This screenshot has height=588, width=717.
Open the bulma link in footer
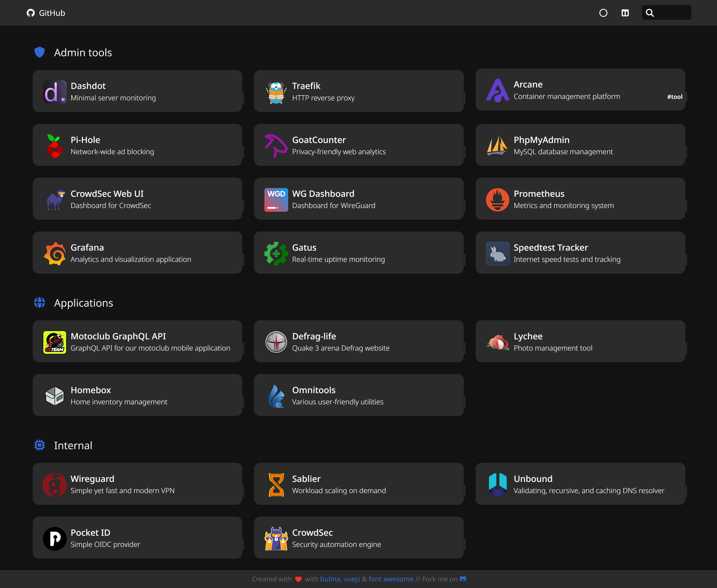click(x=330, y=579)
